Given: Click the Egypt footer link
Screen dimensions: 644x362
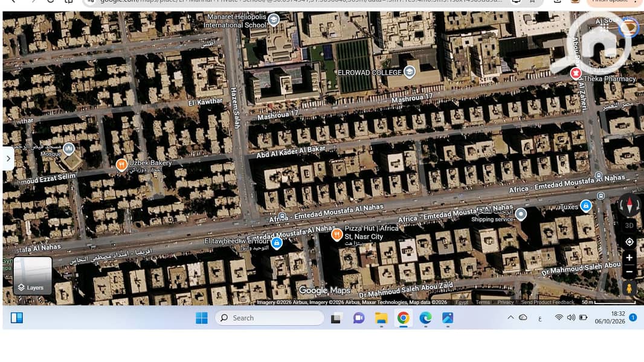Looking at the screenshot, I should 462,302.
